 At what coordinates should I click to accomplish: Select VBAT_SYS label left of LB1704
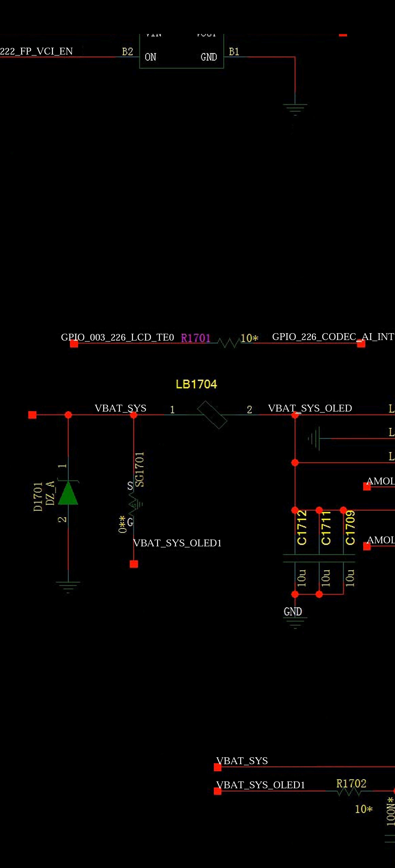[x=120, y=408]
